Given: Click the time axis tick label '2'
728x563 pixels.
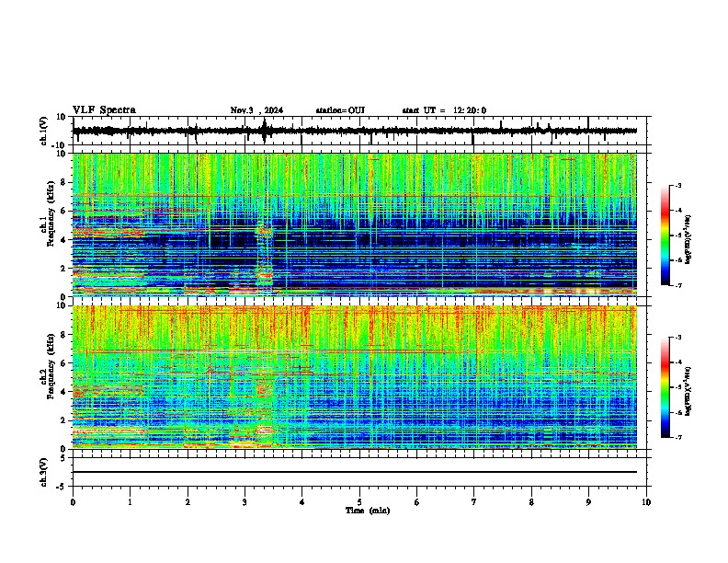Looking at the screenshot, I should click(x=188, y=502).
